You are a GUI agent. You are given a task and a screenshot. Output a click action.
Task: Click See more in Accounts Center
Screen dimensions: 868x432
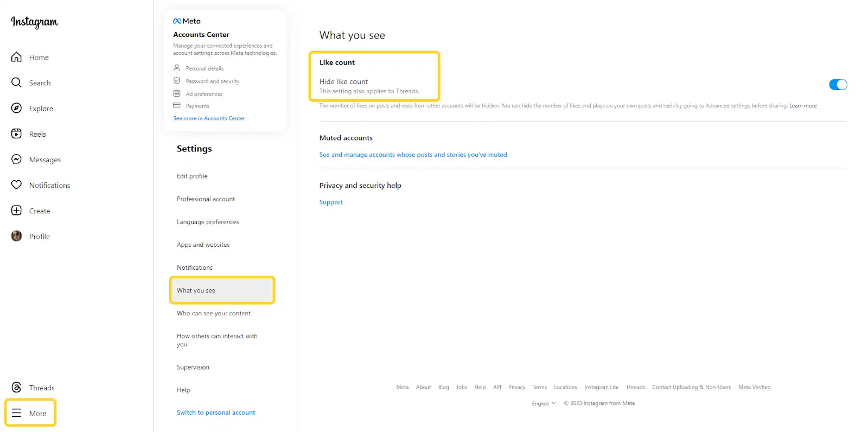209,118
